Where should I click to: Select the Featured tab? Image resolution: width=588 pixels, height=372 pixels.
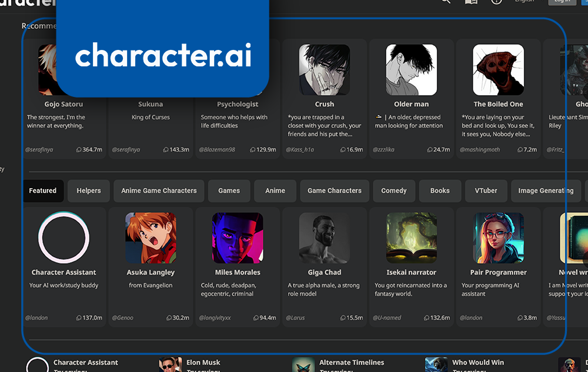tap(43, 190)
